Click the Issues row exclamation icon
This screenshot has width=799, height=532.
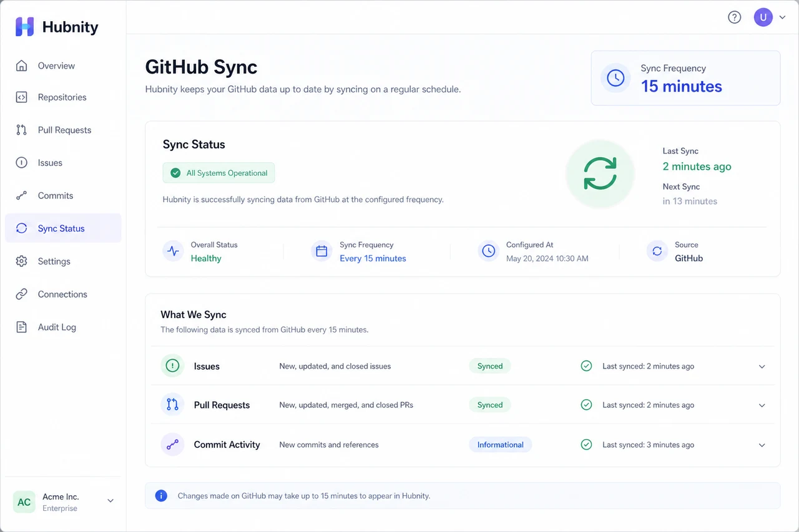[172, 366]
